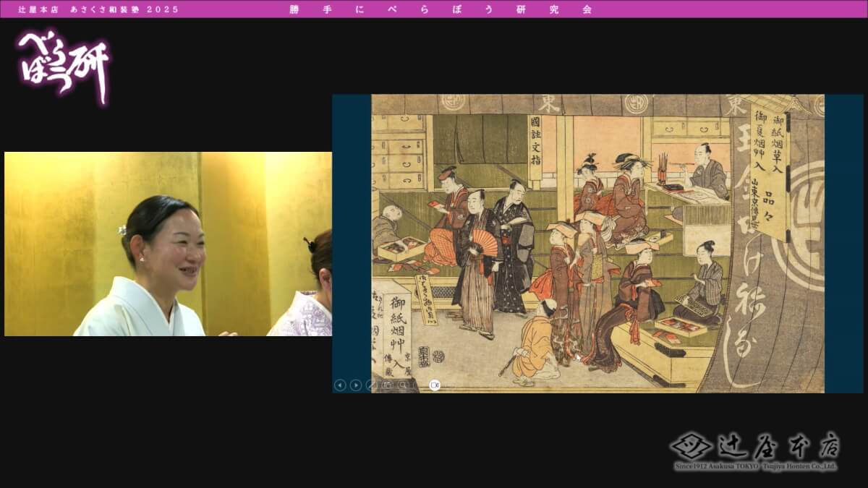Select 辻屋本店 あさくさ和装塾 2025 header text
868x488 pixels.
[98, 9]
